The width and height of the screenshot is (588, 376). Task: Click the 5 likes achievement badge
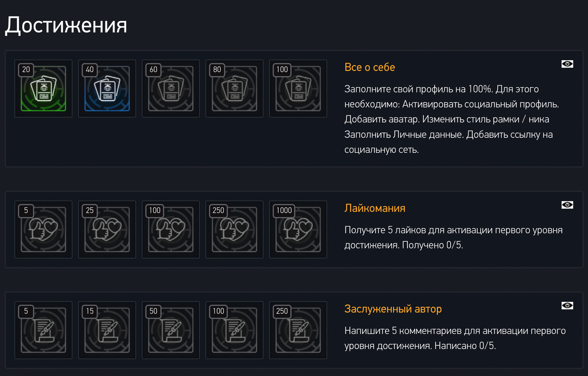click(43, 229)
